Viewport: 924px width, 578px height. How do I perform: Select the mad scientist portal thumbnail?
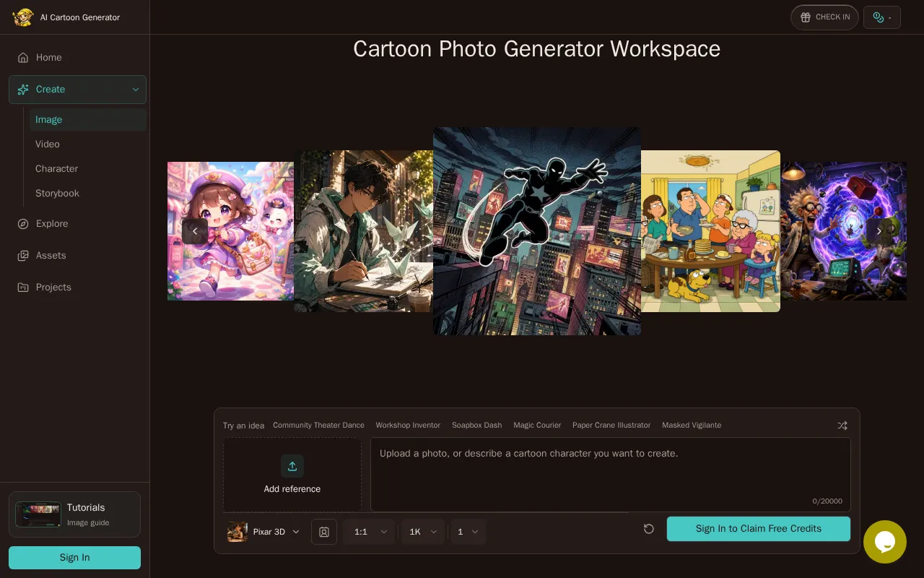point(843,231)
